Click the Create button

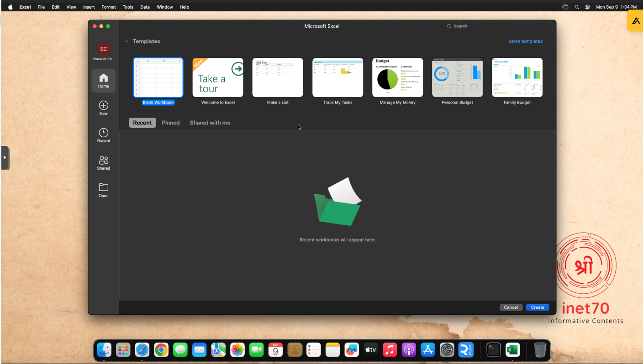pyautogui.click(x=538, y=307)
